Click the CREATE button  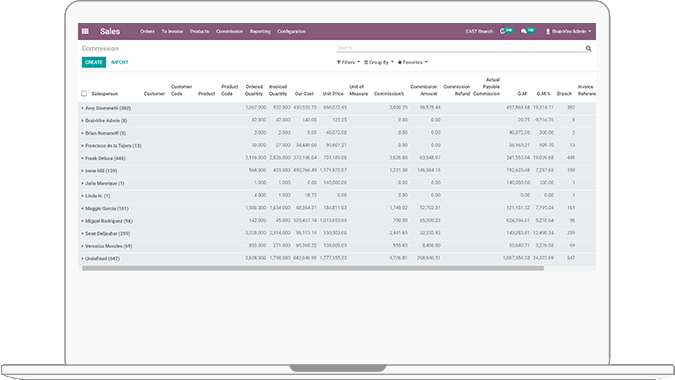pyautogui.click(x=94, y=62)
